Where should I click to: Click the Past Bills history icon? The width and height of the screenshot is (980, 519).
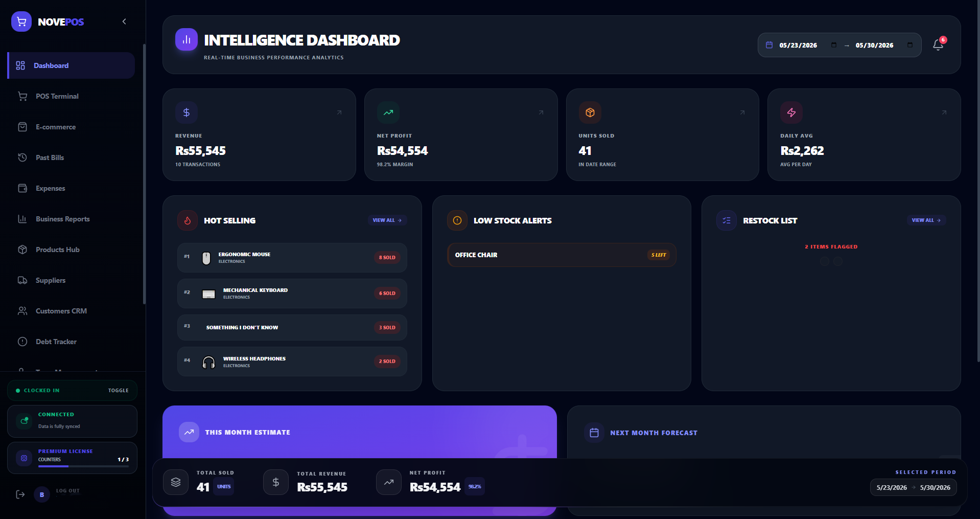[x=22, y=157]
